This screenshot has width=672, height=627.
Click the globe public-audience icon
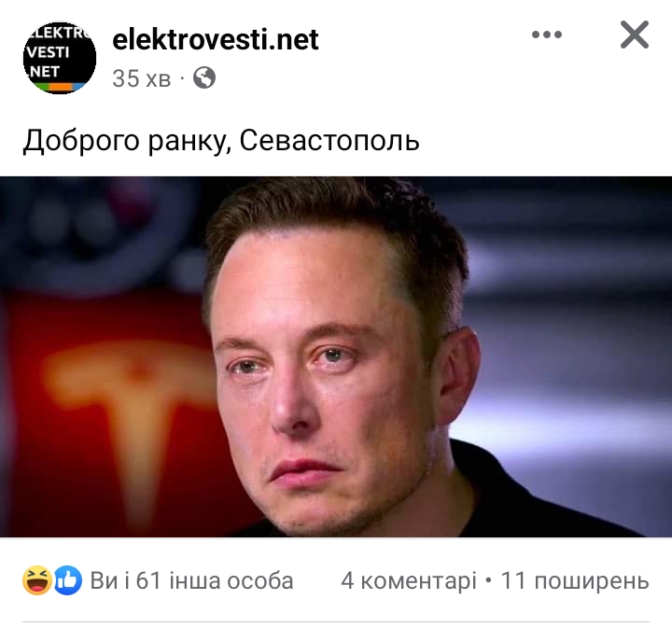click(204, 78)
